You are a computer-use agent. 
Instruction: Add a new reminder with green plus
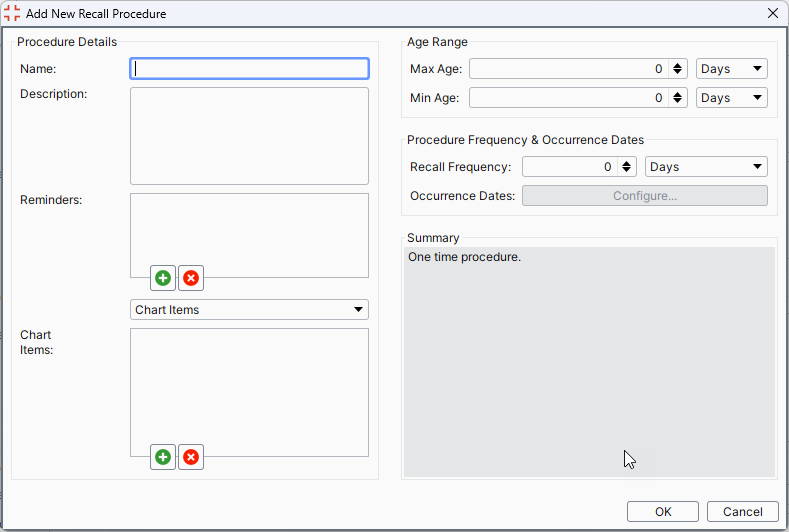pos(163,278)
